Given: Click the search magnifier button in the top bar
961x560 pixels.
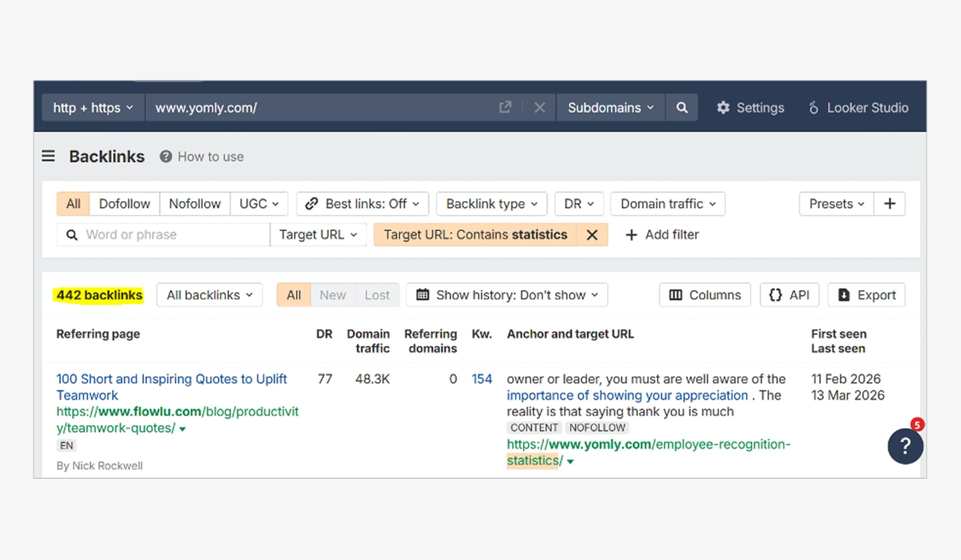Looking at the screenshot, I should click(x=682, y=108).
